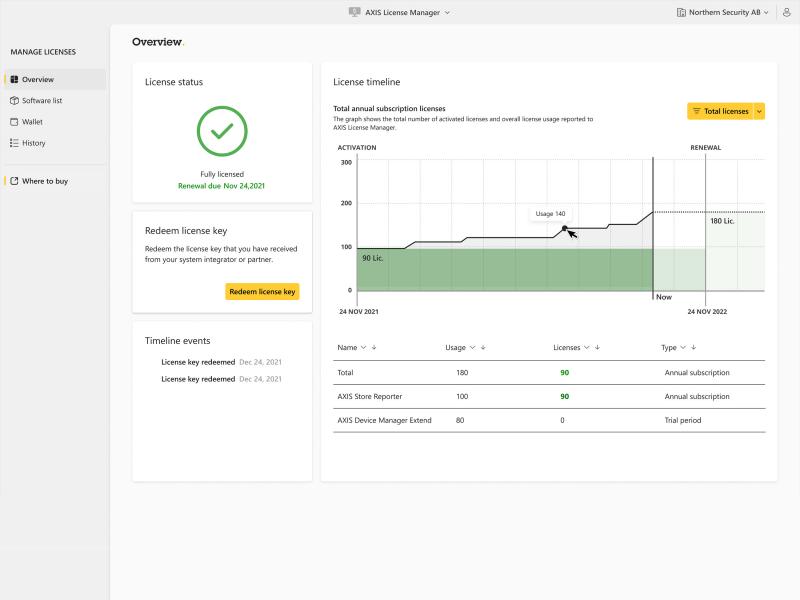Click the 24 NOV 2021 activation date label
Image resolution: width=800 pixels, height=600 pixels.
coord(359,311)
